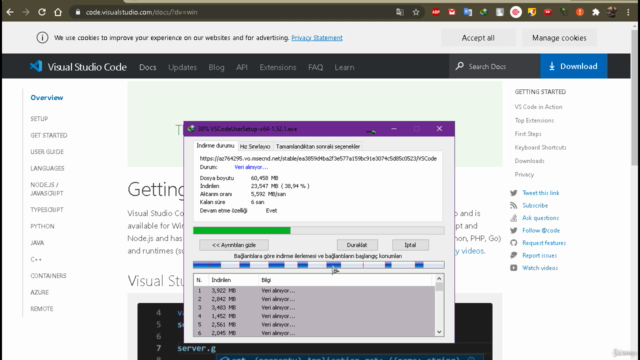This screenshot has height=360, width=640.
Task: Click the Manage cookies button
Action: [x=559, y=38]
